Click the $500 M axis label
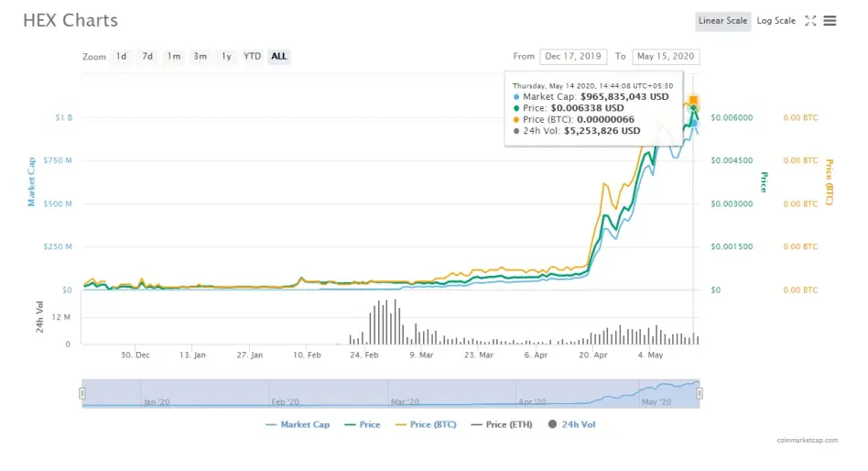 pyautogui.click(x=58, y=204)
